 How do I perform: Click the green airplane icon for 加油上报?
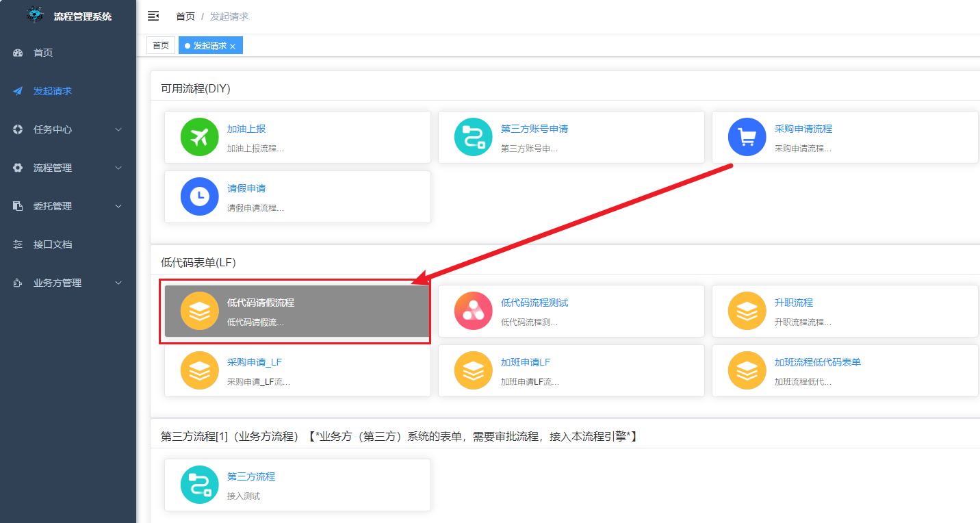click(x=199, y=137)
